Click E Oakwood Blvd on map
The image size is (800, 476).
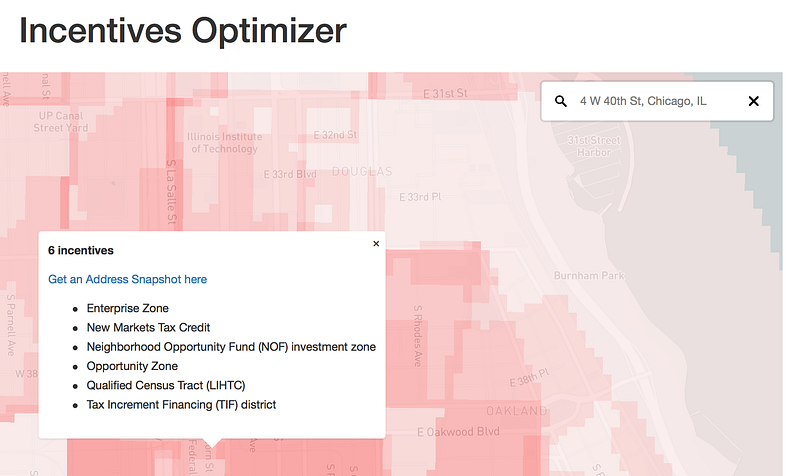click(458, 432)
